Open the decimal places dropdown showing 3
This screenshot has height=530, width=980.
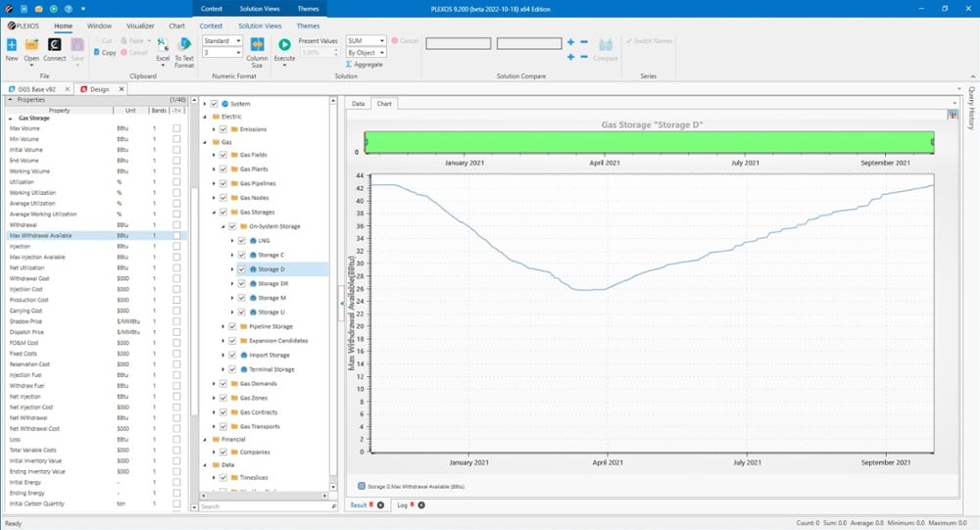point(238,53)
